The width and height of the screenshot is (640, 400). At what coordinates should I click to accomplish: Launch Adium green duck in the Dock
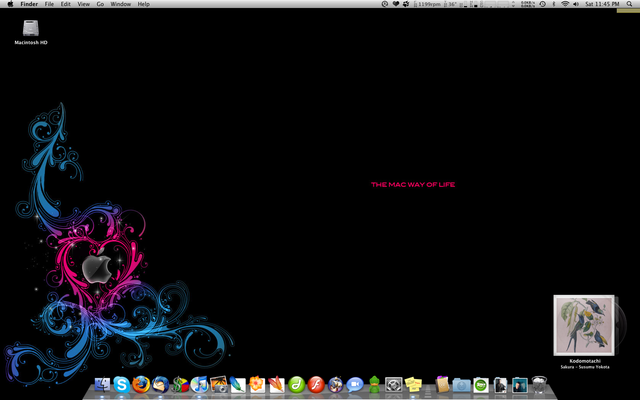click(x=374, y=384)
